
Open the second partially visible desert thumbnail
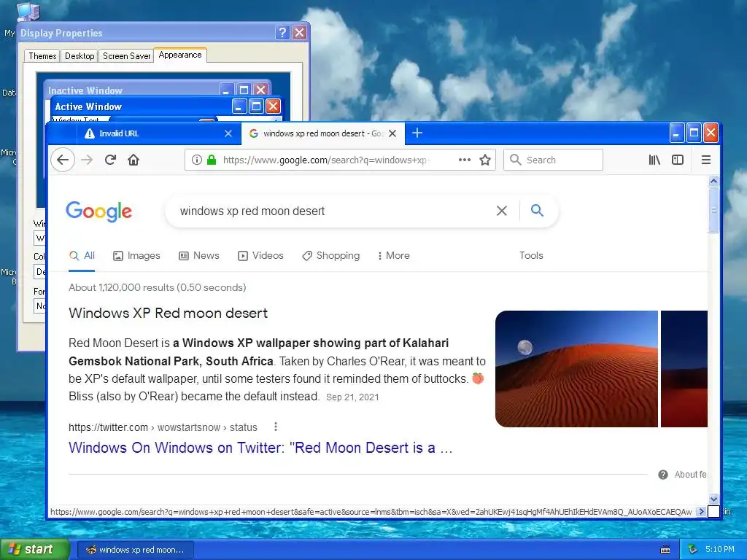(684, 368)
